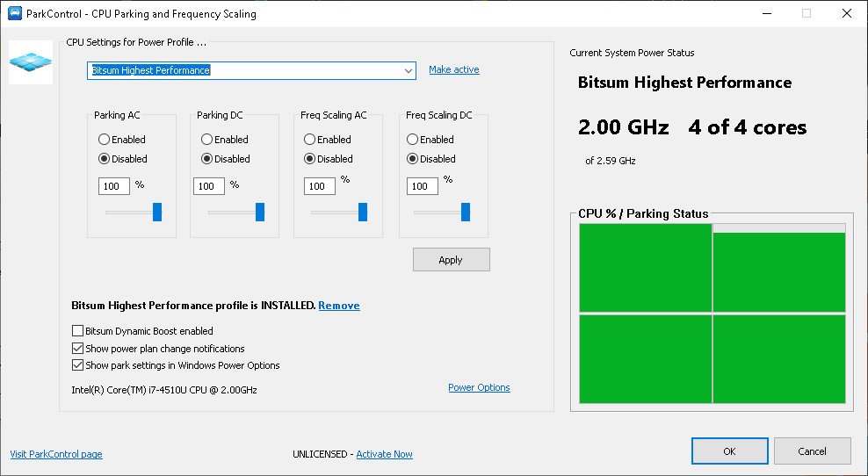
Task: Click the Remove profile link
Action: (x=339, y=306)
